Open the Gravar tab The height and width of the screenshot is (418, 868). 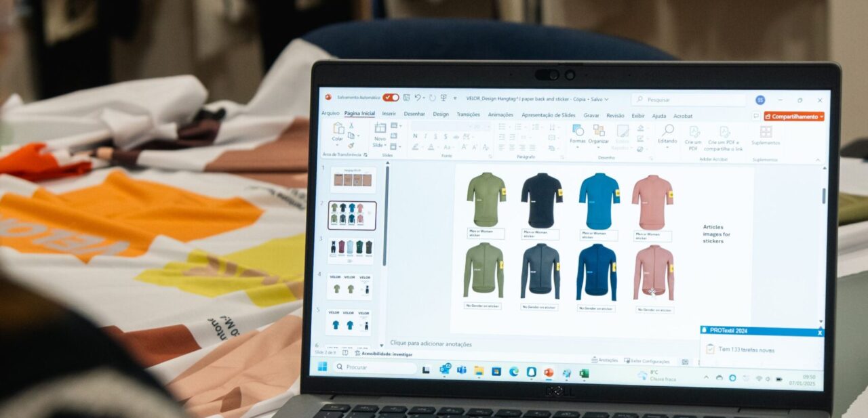[591, 116]
